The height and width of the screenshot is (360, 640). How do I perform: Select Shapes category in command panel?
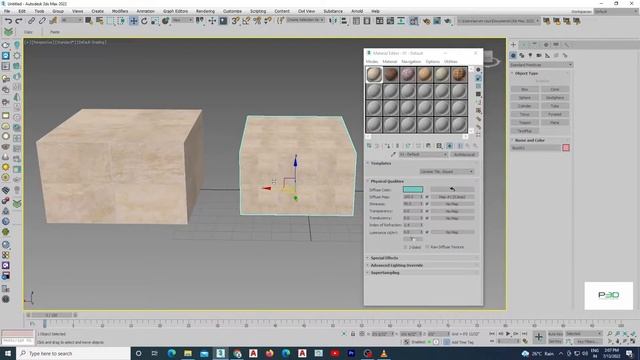coord(522,55)
